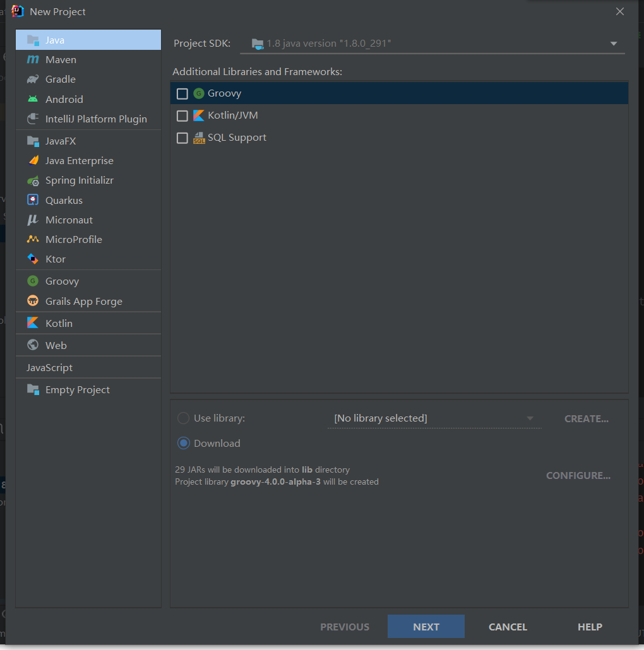Click the Groovy icon in sidebar
This screenshot has height=650, width=644.
pos(33,281)
